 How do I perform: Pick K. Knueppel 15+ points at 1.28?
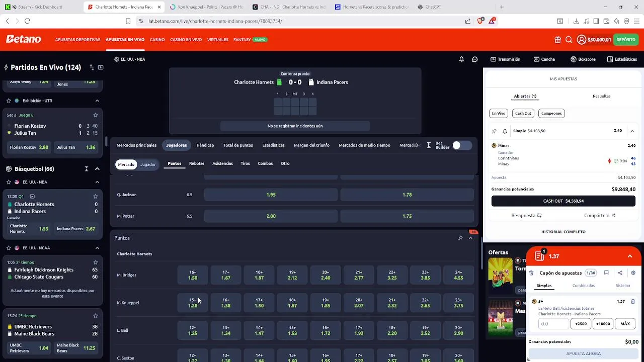tap(193, 303)
